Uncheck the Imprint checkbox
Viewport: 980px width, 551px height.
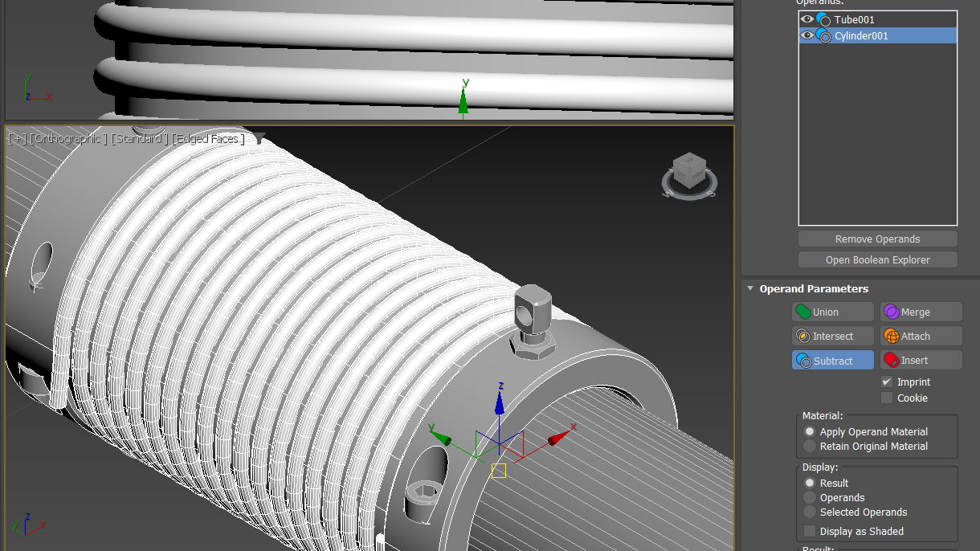point(888,382)
